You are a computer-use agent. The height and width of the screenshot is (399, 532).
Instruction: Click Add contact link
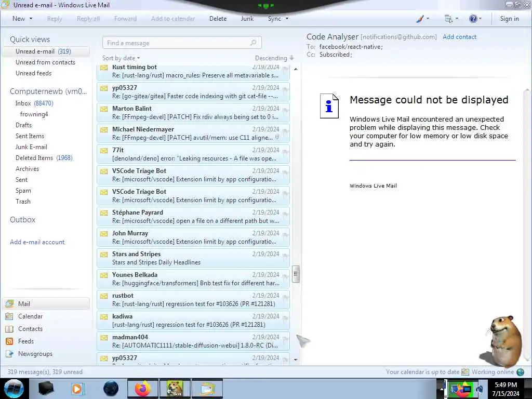click(x=459, y=37)
